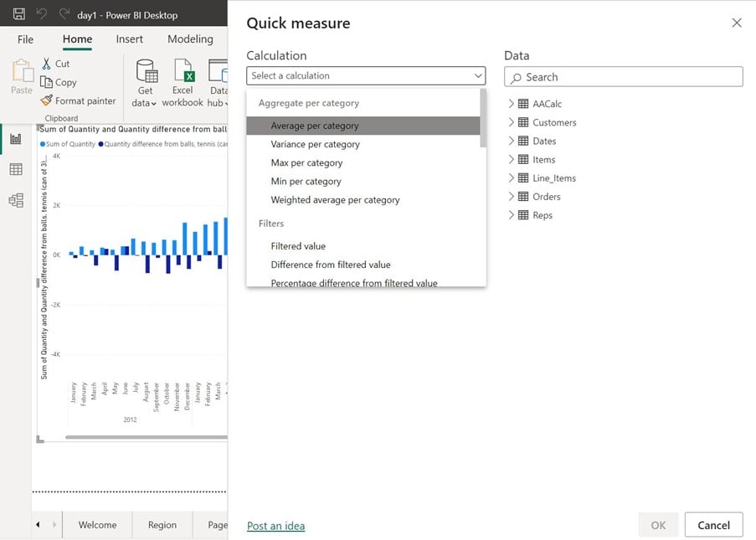This screenshot has width=756, height=540.
Task: Switch to Model view diagram icon
Action: pyautogui.click(x=16, y=200)
